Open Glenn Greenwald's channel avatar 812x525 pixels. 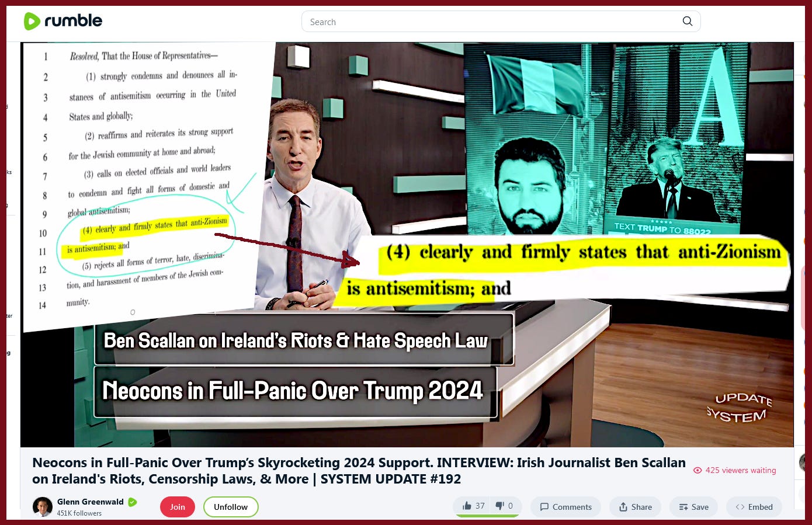tap(43, 507)
